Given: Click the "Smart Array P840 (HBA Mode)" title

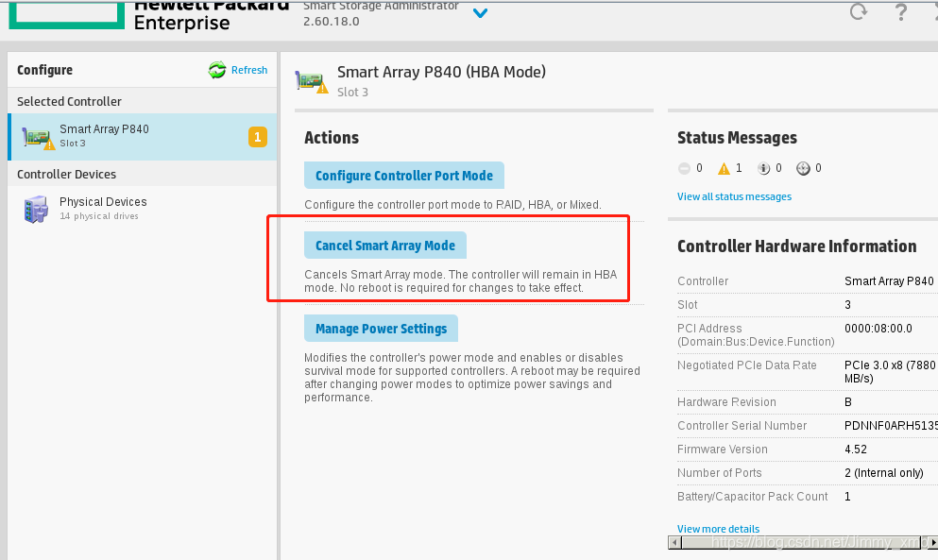Looking at the screenshot, I should click(x=441, y=72).
